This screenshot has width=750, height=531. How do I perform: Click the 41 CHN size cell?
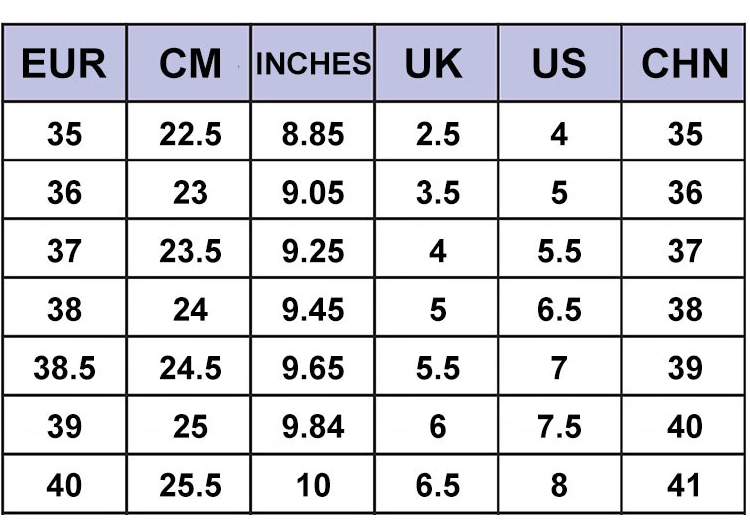(685, 486)
